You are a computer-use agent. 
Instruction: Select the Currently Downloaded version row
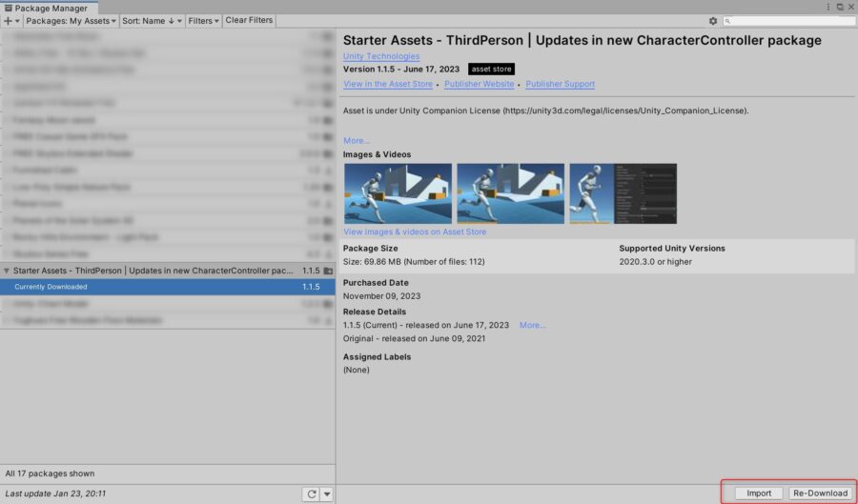tap(168, 287)
